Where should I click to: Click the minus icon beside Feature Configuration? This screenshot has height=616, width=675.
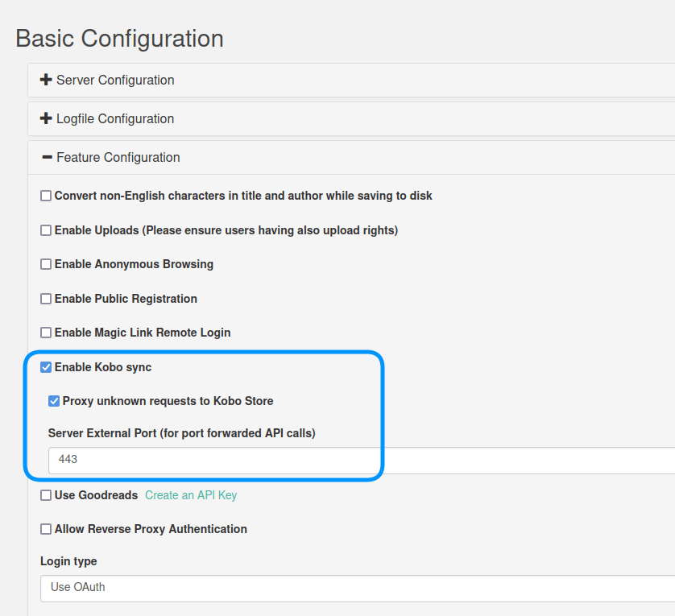pos(47,158)
